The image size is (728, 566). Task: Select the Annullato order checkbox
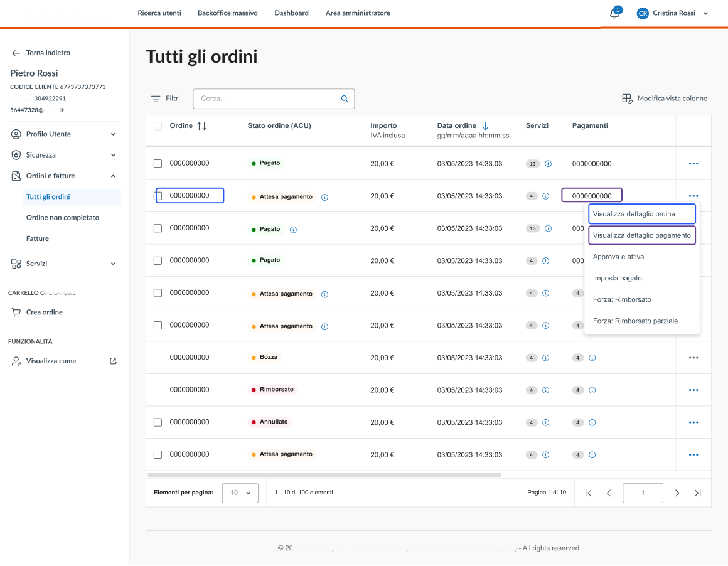click(x=158, y=422)
